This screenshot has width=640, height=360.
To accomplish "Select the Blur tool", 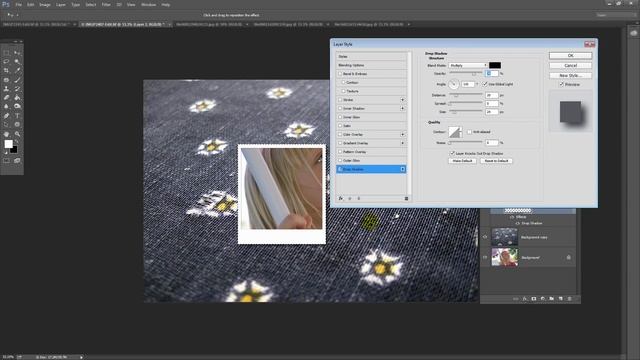I will (x=6, y=107).
